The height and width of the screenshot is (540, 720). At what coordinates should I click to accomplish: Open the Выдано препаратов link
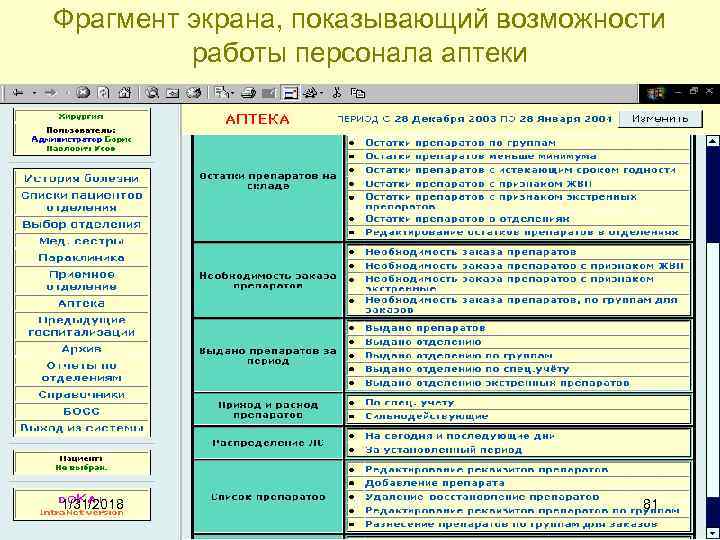pos(425,328)
